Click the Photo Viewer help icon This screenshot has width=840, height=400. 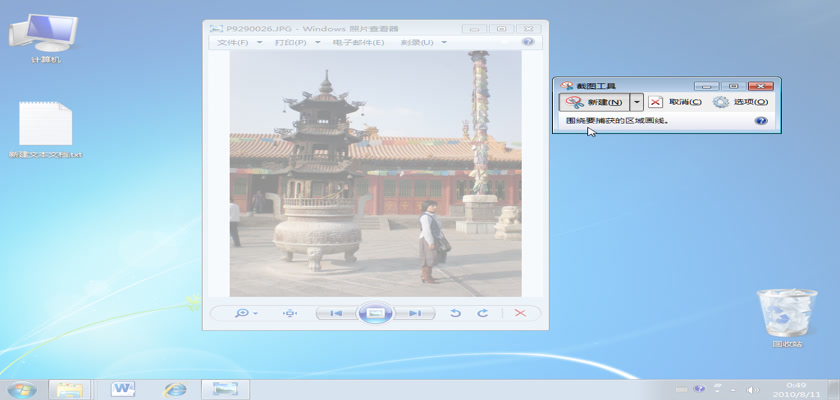(528, 43)
